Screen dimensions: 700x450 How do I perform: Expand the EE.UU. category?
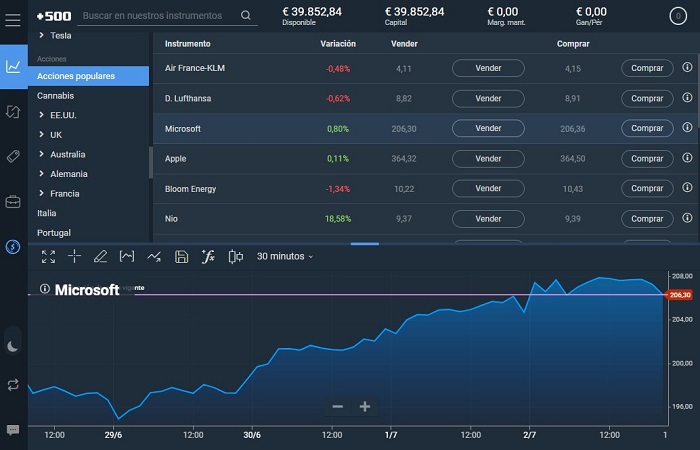tap(41, 115)
